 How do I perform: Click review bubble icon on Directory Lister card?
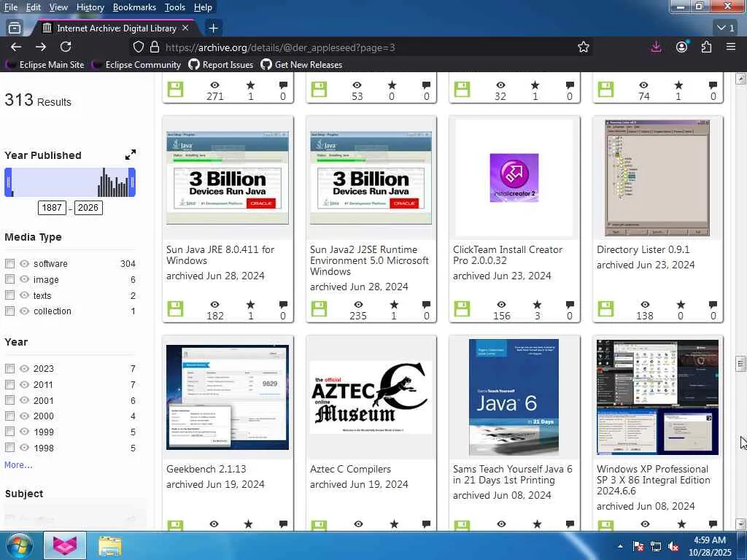click(x=713, y=305)
